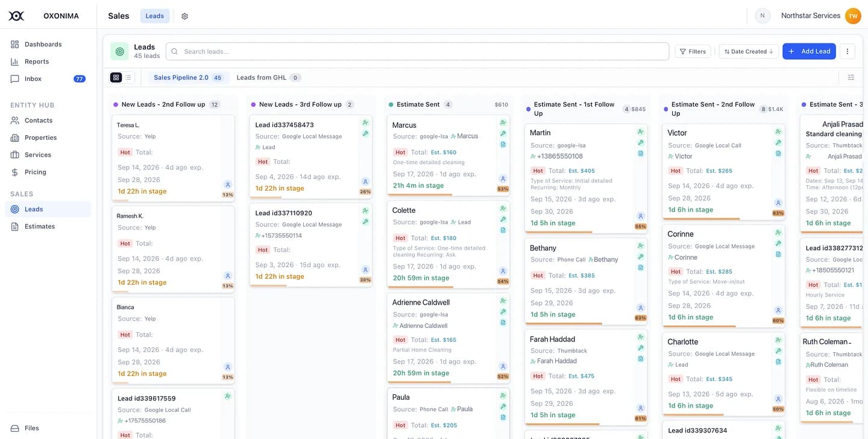Click phone +15735550114 on Lead id337110920
The width and height of the screenshot is (868, 439).
281,236
